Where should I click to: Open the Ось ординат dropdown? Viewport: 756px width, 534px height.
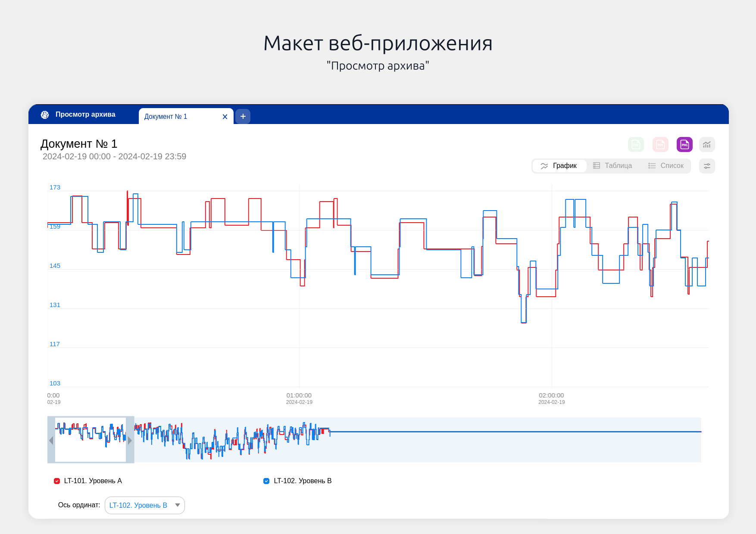(x=144, y=505)
